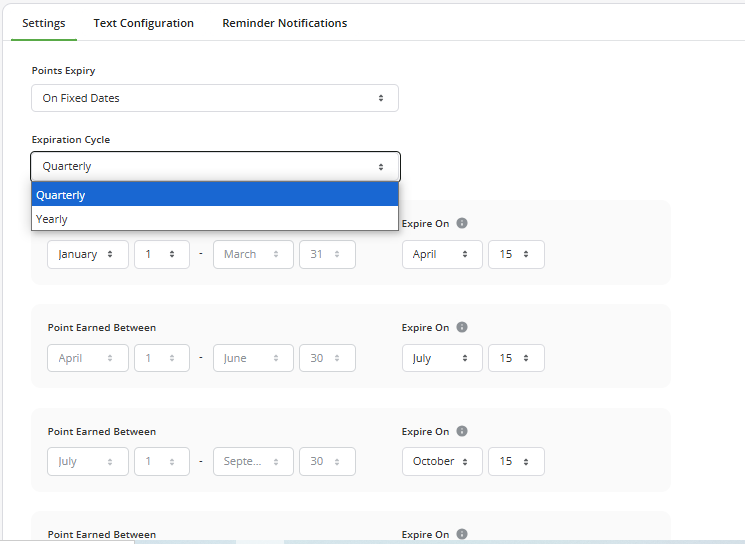Open expire day dropdown beside April
Viewport: 745px width, 544px height.
[x=516, y=254]
